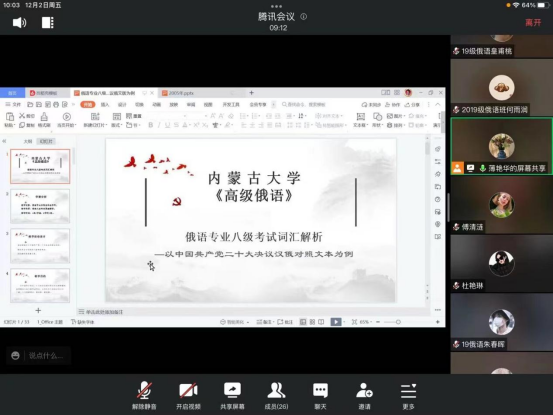Open the 文件 file menu
553x415 pixels.
click(x=13, y=104)
